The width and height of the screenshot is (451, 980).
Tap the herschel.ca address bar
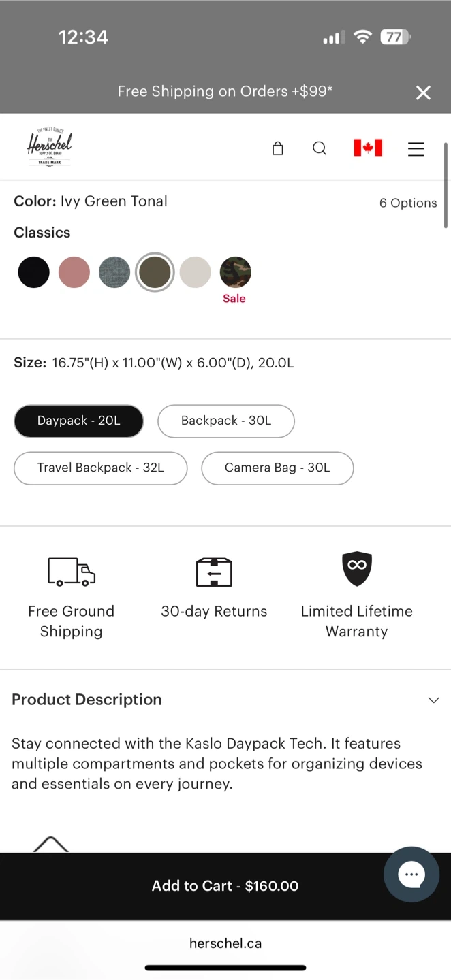click(226, 943)
